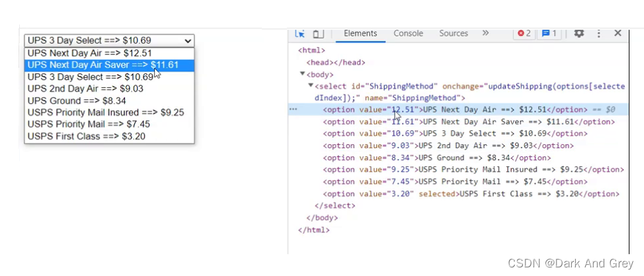Open the DevTools three-dot menu
Screen dimensions: 644x276
tap(599, 33)
